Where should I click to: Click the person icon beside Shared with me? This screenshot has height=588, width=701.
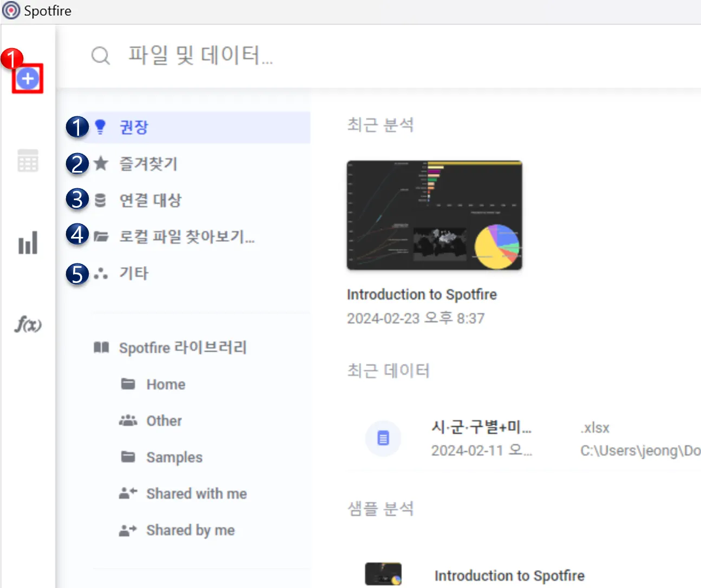128,493
